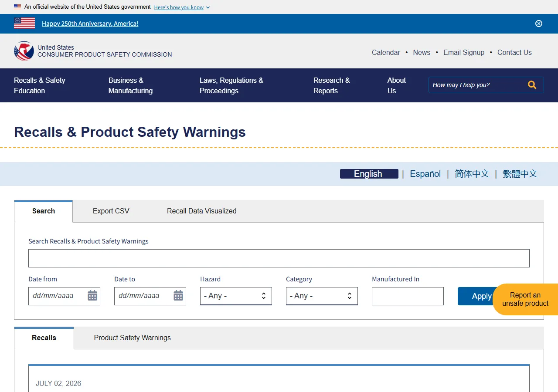
Task: Open the News link
Action: pyautogui.click(x=422, y=52)
